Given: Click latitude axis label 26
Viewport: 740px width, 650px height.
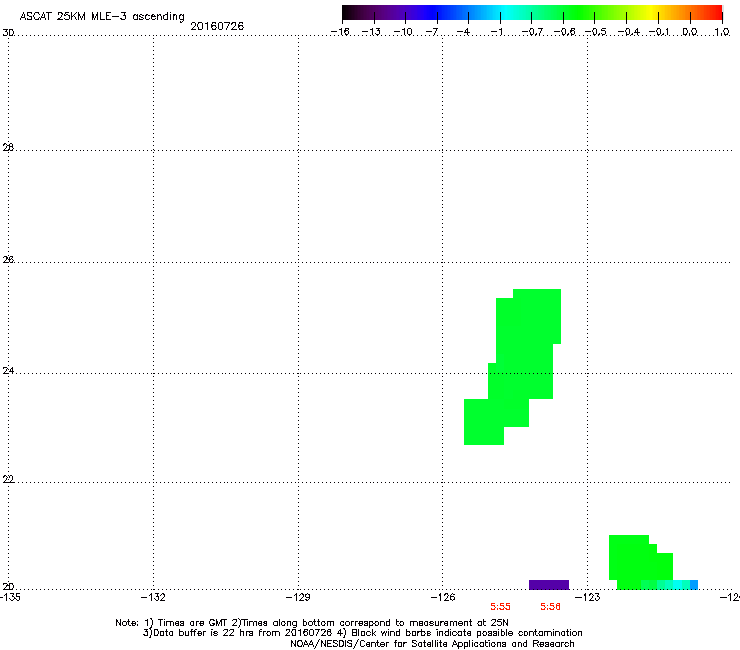Looking at the screenshot, I should pos(8,259).
